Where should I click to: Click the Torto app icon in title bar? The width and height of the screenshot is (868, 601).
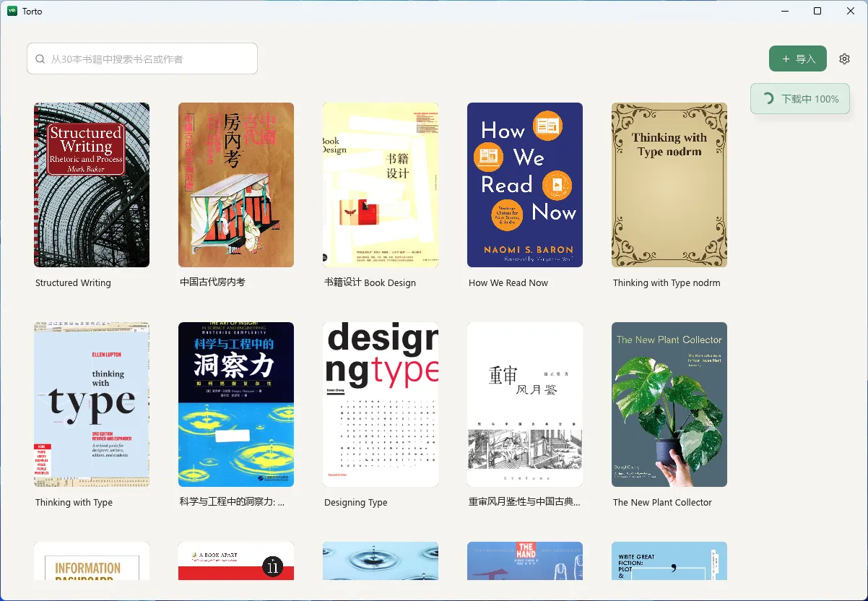click(12, 12)
